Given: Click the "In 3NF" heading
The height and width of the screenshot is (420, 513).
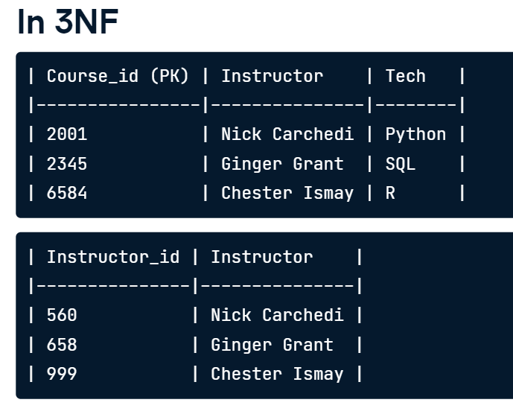Looking at the screenshot, I should point(68,22).
